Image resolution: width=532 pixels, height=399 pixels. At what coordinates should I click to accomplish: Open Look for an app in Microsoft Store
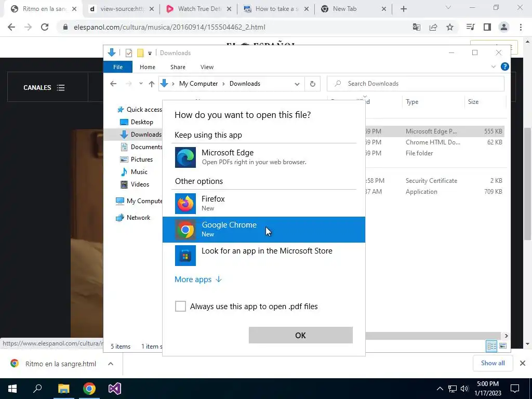coord(263,255)
